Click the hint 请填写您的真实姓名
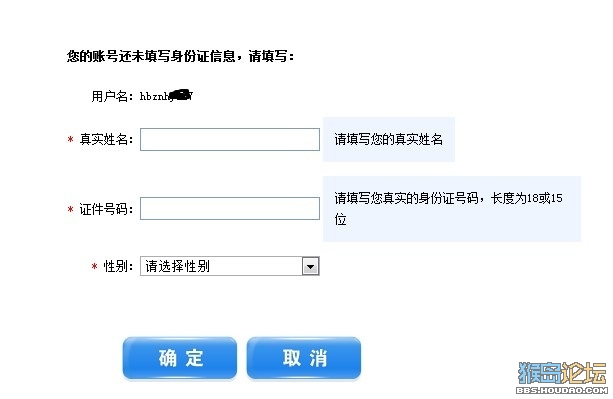 tap(389, 139)
